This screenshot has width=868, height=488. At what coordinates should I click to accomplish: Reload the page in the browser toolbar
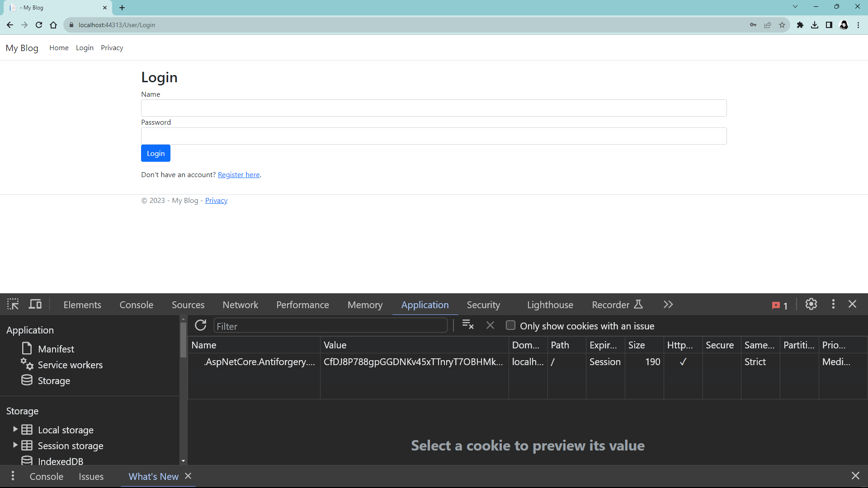tap(39, 25)
